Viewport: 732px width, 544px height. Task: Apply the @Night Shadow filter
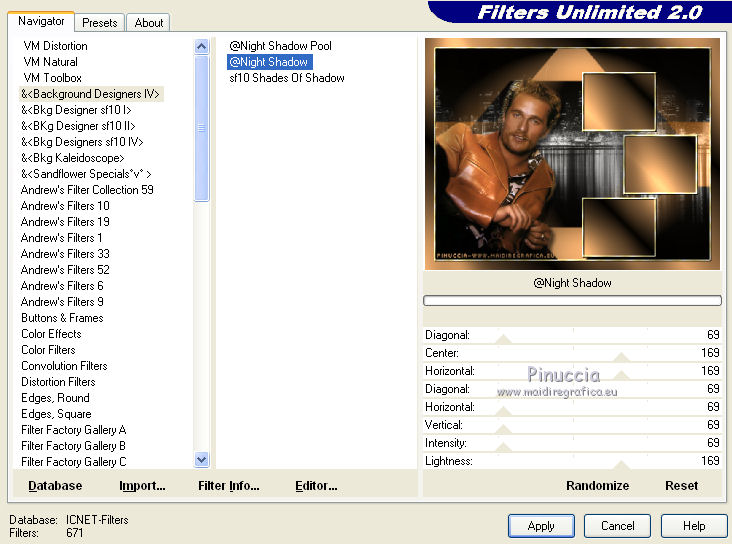click(541, 526)
